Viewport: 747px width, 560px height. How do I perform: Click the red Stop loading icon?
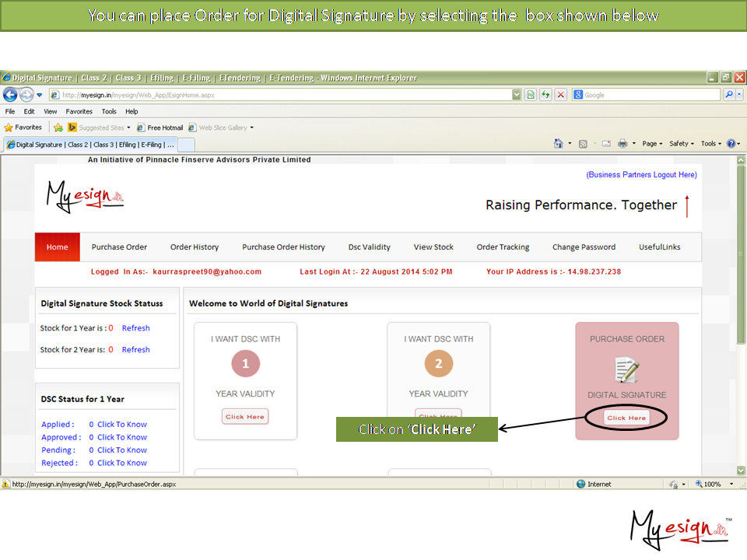[559, 95]
